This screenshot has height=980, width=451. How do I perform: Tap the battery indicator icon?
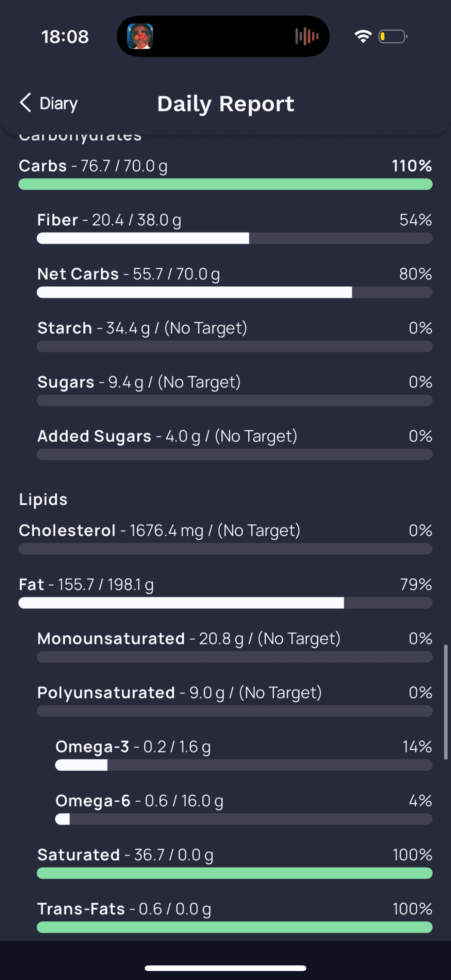[393, 37]
